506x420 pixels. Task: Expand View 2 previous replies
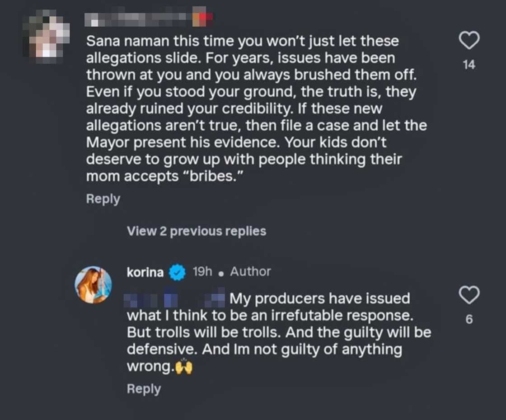click(196, 231)
